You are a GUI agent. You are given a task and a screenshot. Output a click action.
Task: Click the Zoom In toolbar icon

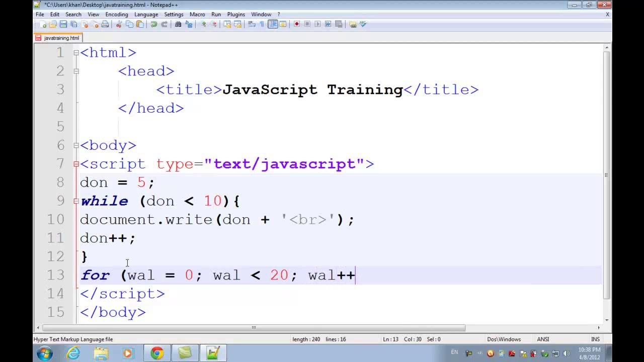[203, 24]
